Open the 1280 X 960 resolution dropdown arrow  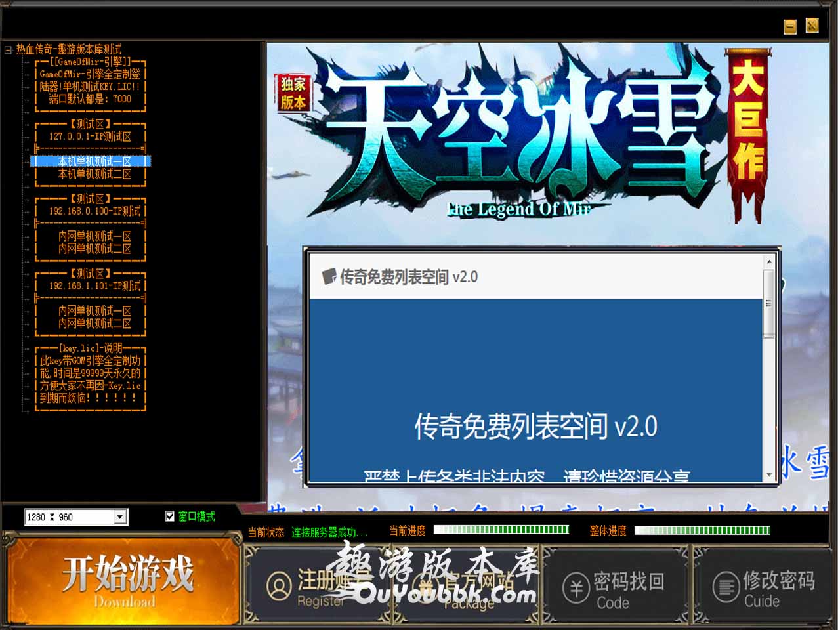coord(120,517)
